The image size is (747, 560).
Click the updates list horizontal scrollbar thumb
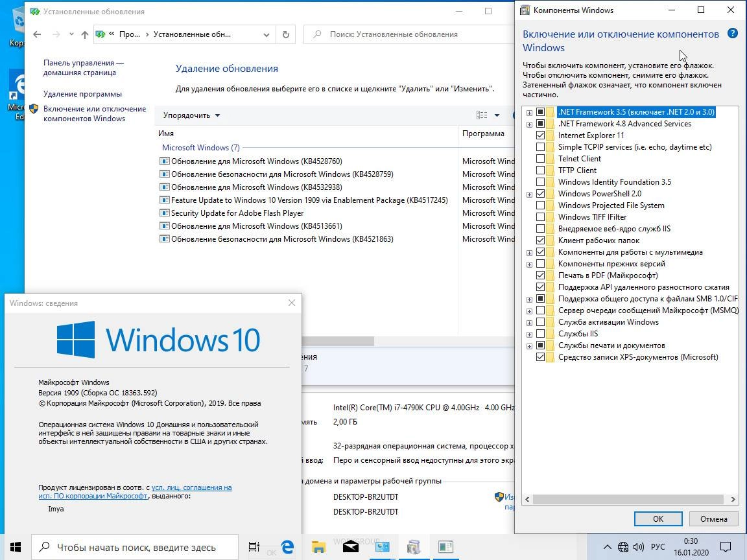pyautogui.click(x=338, y=342)
